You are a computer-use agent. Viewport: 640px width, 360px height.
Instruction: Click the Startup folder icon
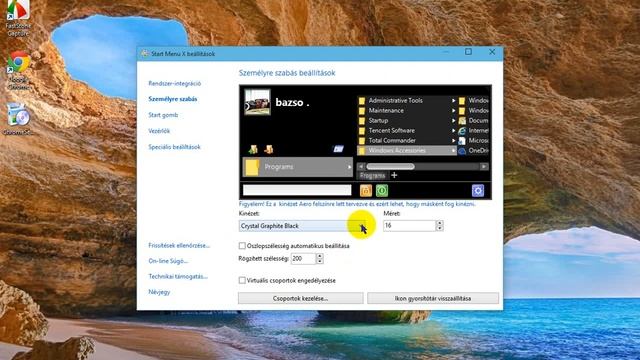pyautogui.click(x=362, y=121)
